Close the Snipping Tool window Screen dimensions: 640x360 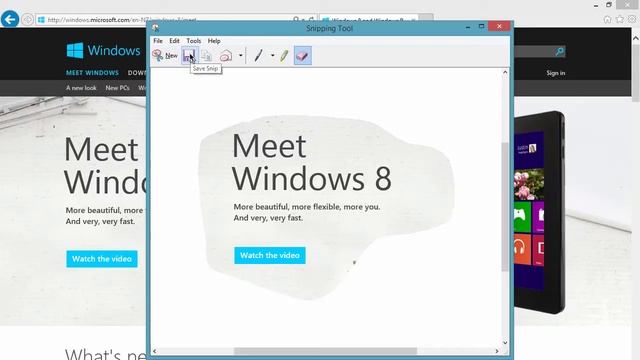pos(499,26)
